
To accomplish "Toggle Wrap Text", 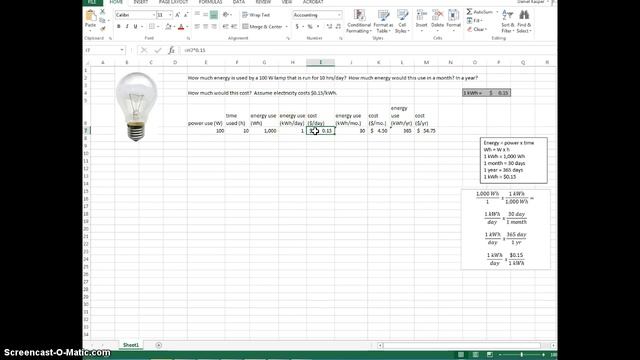I will (x=256, y=15).
